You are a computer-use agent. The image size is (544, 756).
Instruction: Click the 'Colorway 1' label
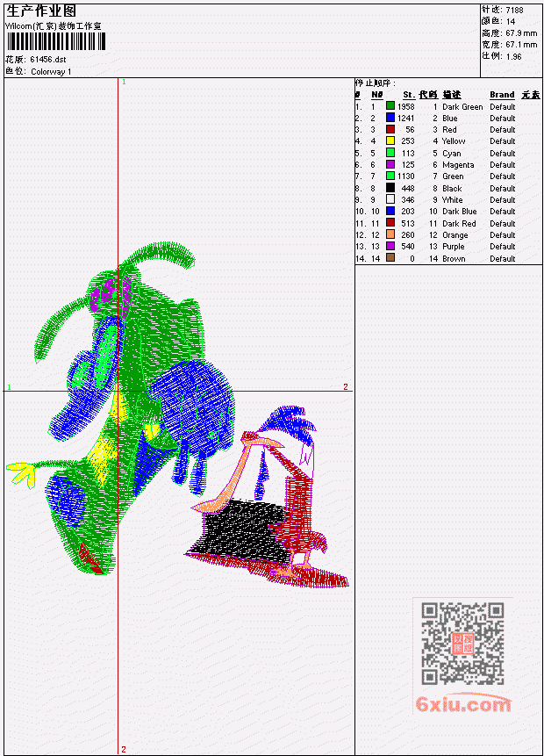tap(51, 72)
